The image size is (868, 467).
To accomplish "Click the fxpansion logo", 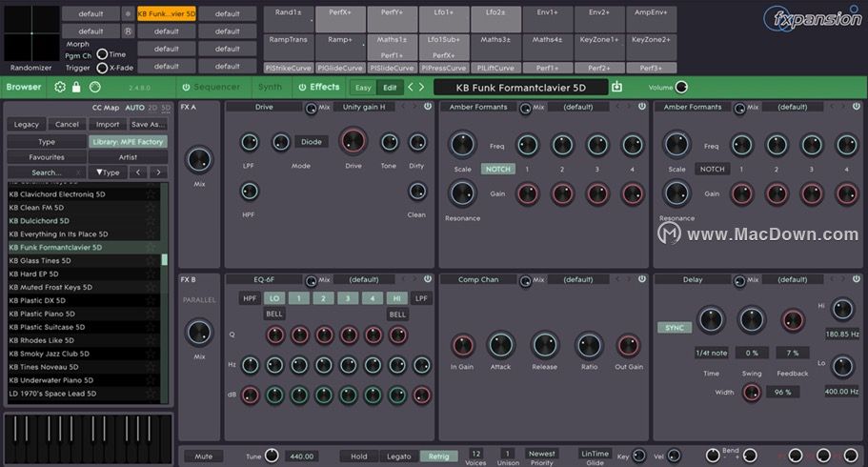I will pos(812,19).
